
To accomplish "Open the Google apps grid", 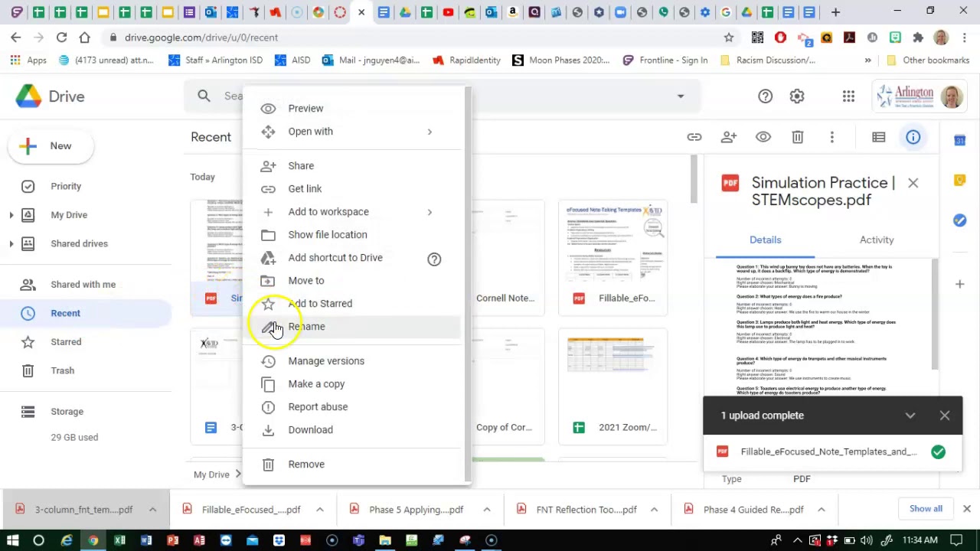I will coord(848,96).
